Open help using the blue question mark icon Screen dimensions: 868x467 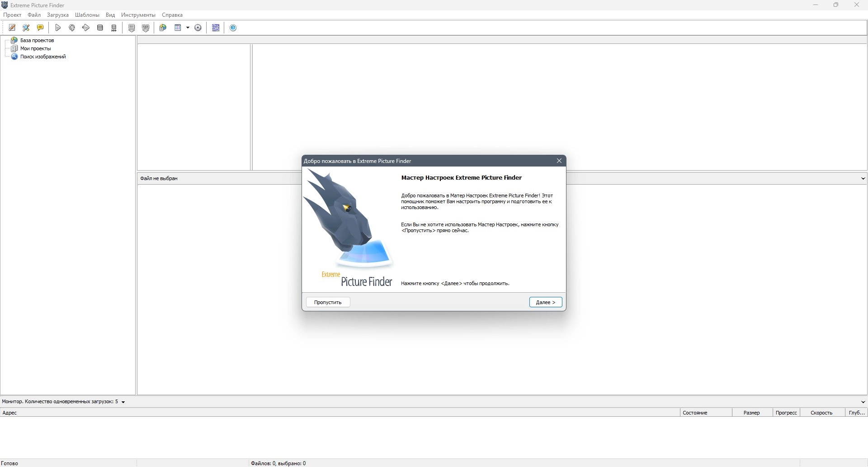click(233, 28)
